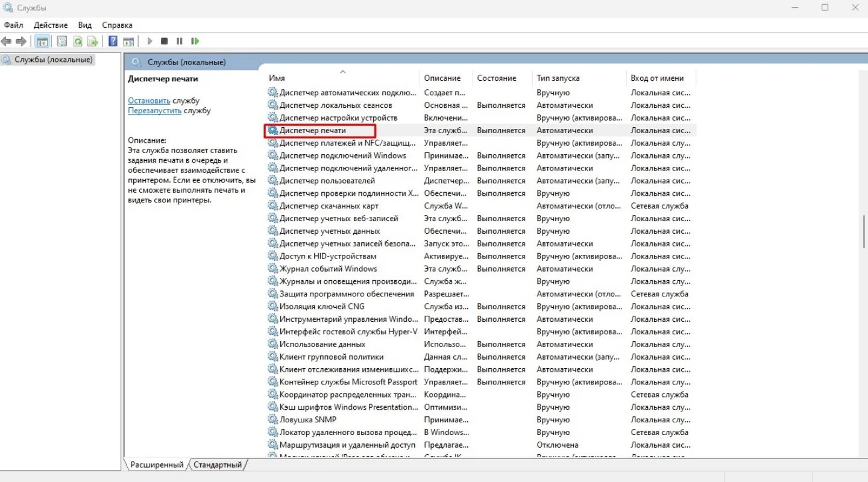Open the Файл menu
This screenshot has height=482, width=868.
click(x=13, y=25)
